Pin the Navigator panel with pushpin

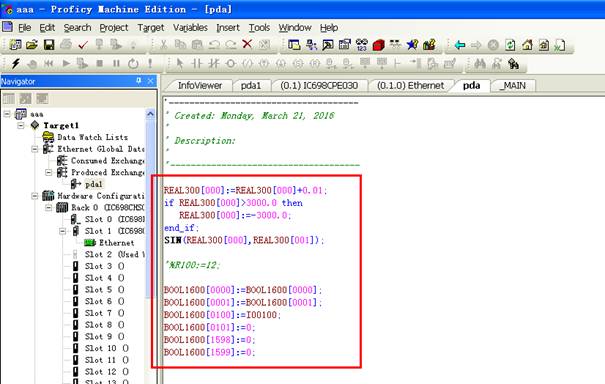(139, 81)
